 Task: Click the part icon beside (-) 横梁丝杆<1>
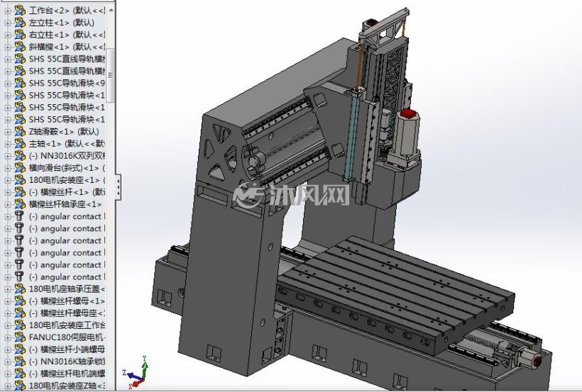pos(20,192)
